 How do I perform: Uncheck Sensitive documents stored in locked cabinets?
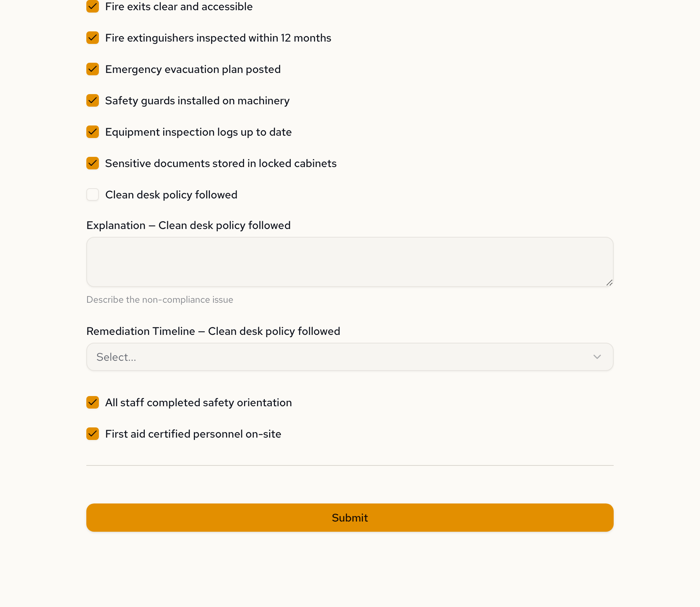[93, 164]
